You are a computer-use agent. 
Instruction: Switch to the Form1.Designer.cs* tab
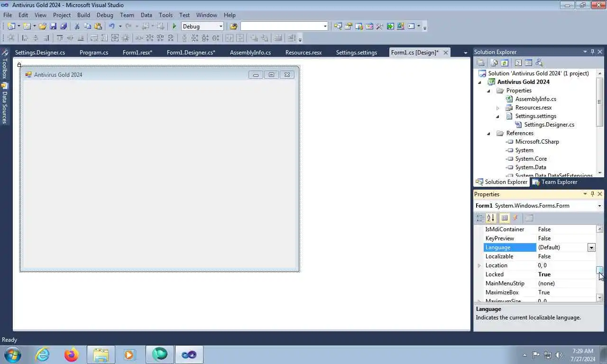tap(191, 53)
